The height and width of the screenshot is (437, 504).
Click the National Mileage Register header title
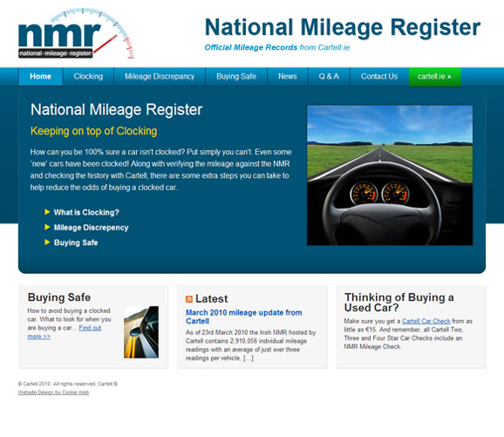(343, 28)
